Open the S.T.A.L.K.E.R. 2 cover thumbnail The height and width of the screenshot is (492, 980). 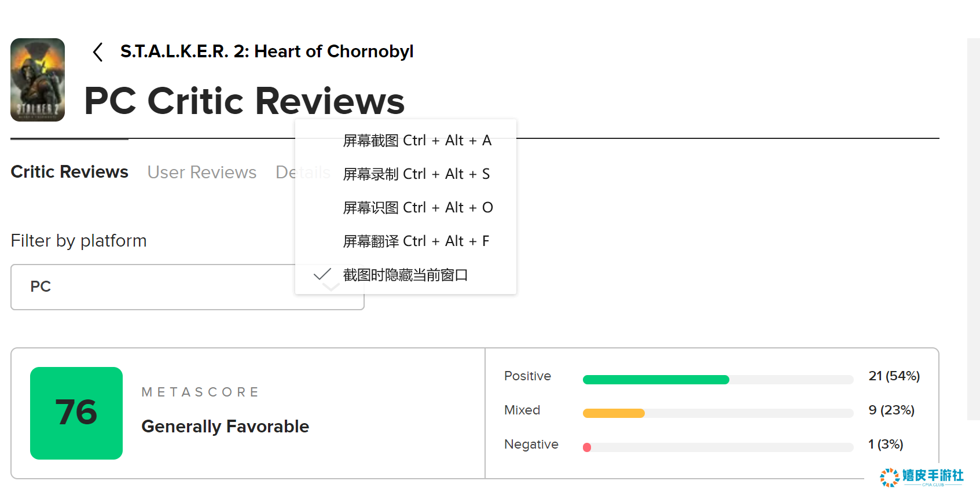38,80
